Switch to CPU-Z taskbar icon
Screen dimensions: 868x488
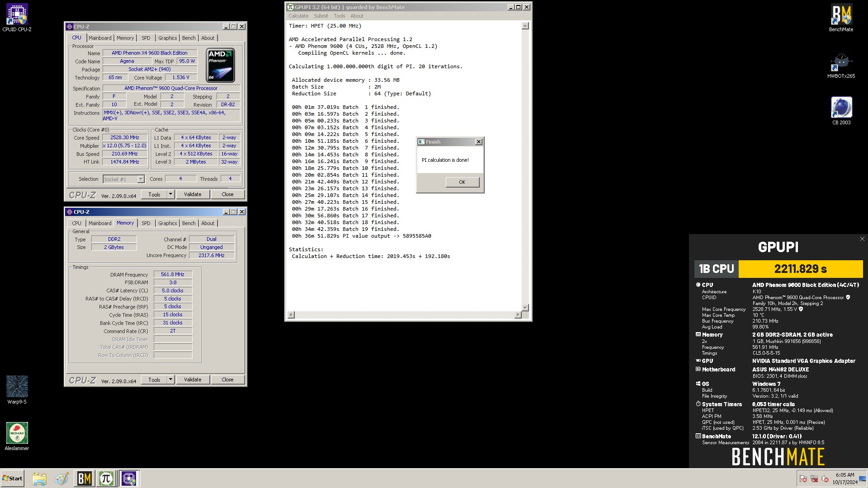pos(129,479)
